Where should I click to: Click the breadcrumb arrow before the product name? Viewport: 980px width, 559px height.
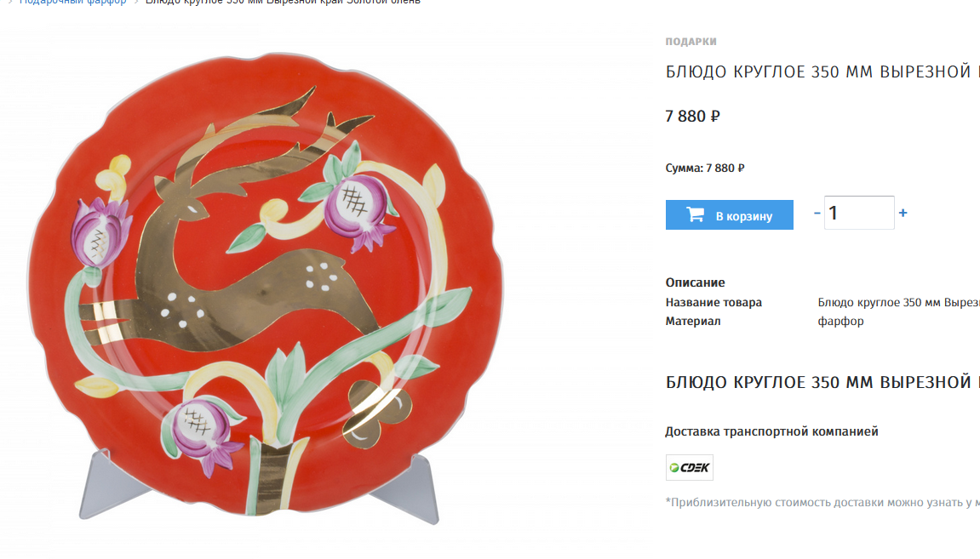pyautogui.click(x=135, y=2)
